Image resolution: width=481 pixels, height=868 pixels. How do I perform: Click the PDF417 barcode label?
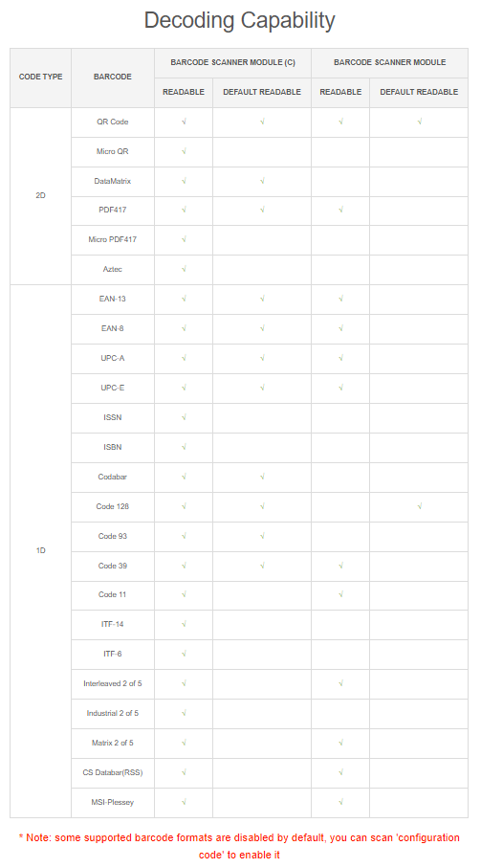(x=113, y=210)
